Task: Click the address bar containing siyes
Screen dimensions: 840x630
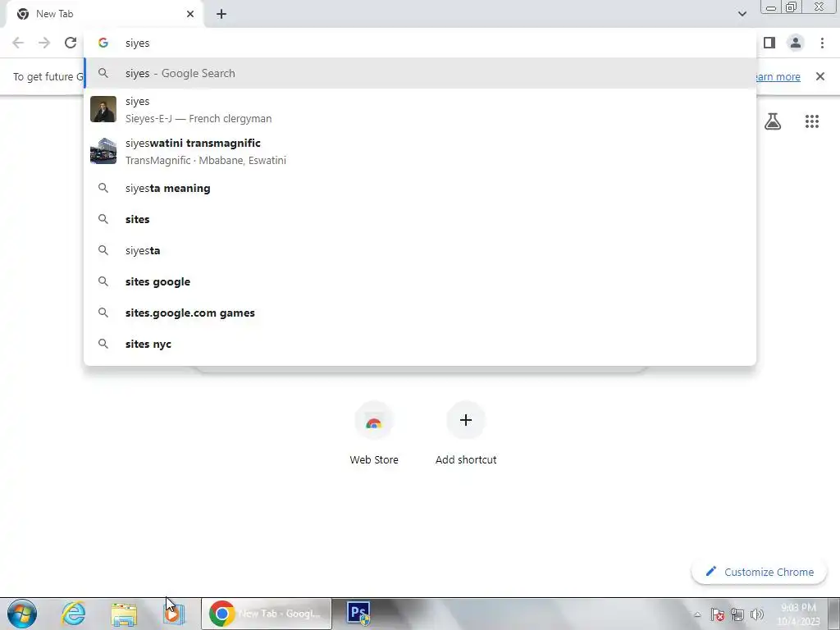Action: tap(420, 43)
